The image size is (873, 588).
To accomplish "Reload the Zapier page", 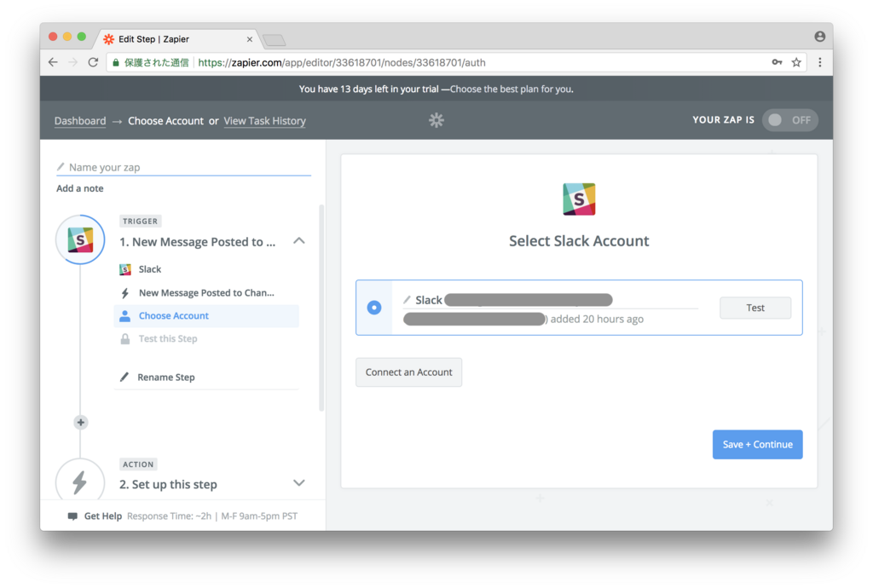I will point(93,62).
